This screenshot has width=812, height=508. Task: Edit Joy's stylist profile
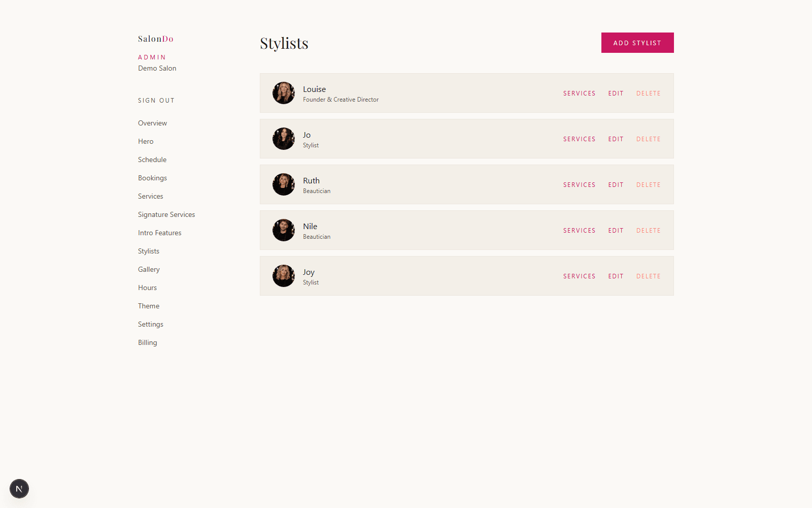tap(616, 276)
